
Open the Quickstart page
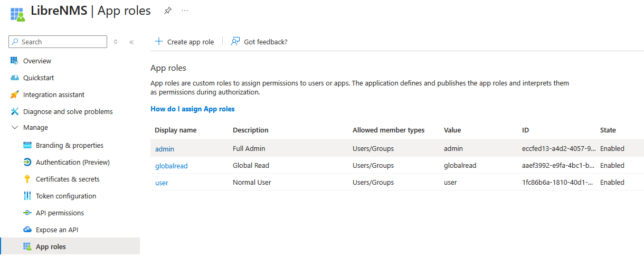39,78
